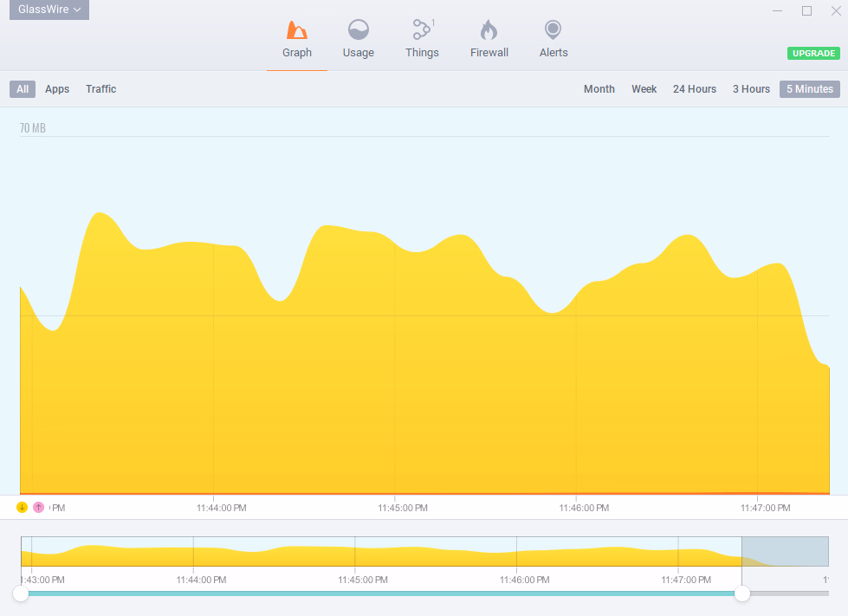
Task: Set time range to Week
Action: pyautogui.click(x=644, y=89)
